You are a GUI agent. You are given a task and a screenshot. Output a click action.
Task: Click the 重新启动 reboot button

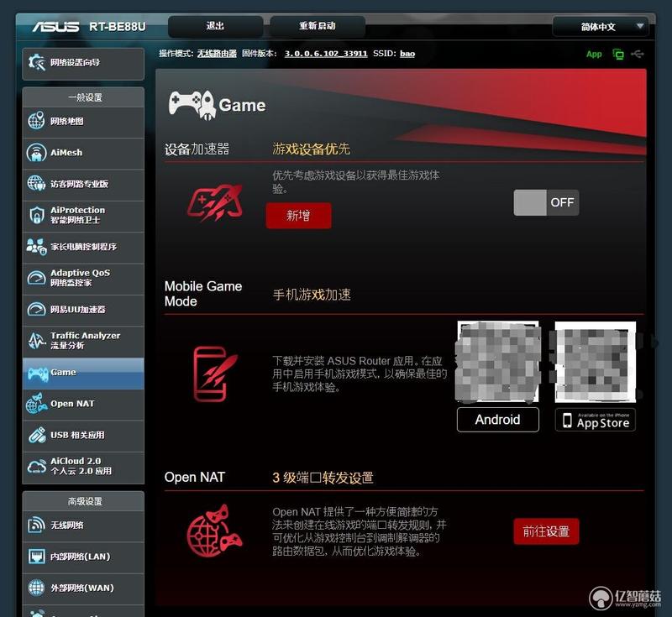[318, 26]
